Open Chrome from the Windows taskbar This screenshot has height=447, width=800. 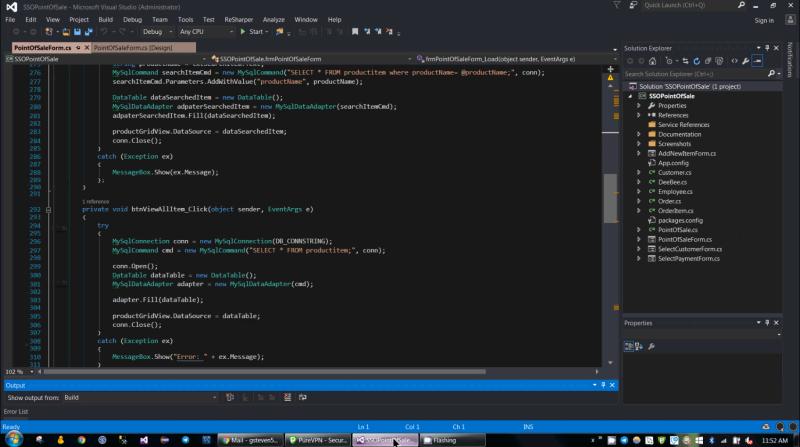[x=79, y=439]
